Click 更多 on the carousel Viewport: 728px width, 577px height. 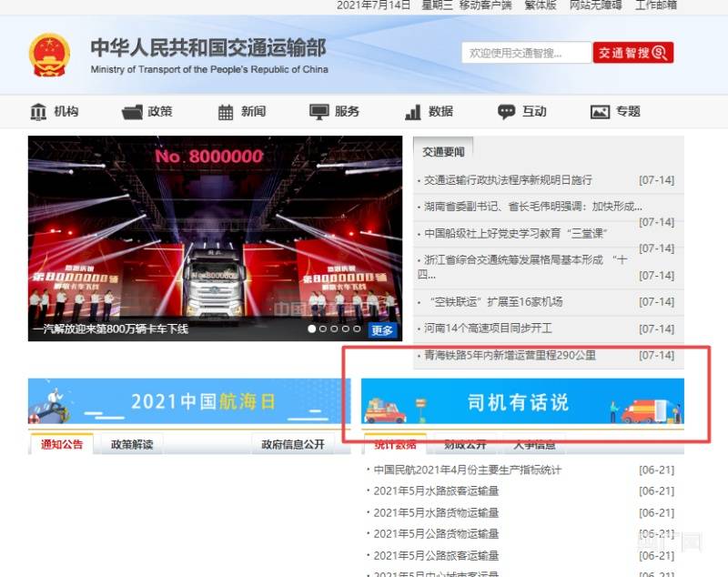coord(383,330)
